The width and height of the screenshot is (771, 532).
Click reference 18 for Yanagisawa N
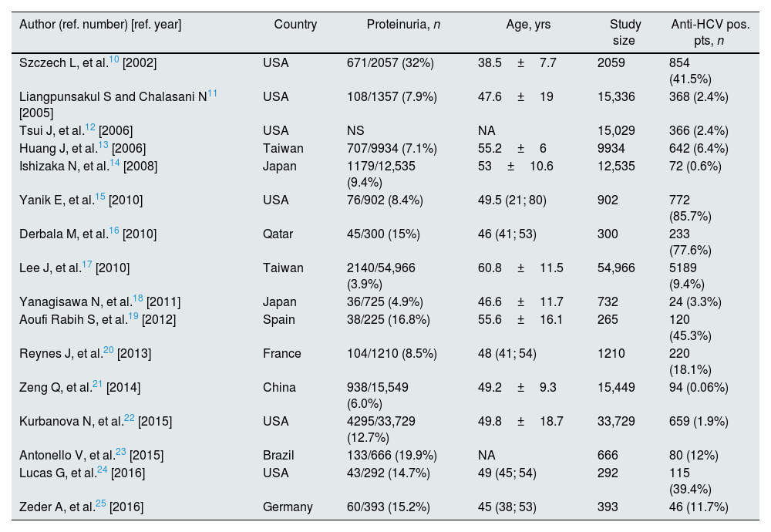[x=138, y=298]
